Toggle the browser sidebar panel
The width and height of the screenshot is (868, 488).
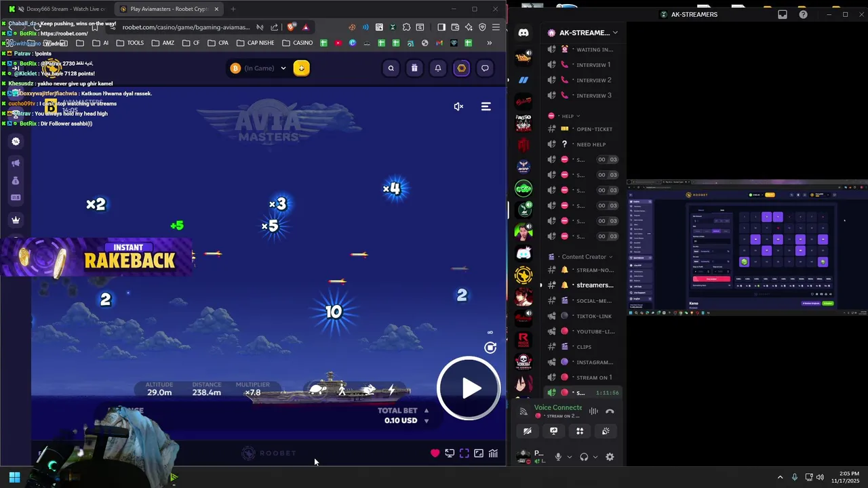(x=441, y=27)
